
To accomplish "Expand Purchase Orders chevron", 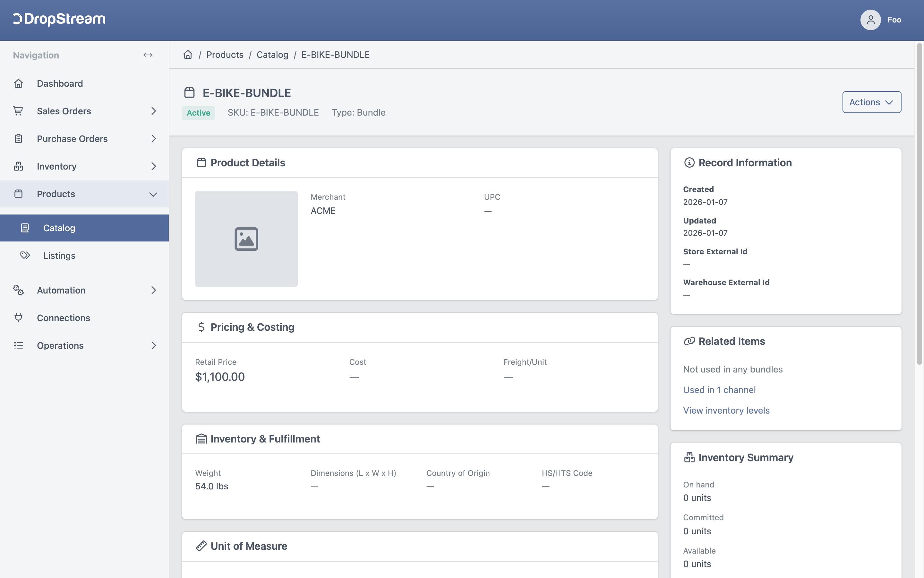I will [153, 138].
